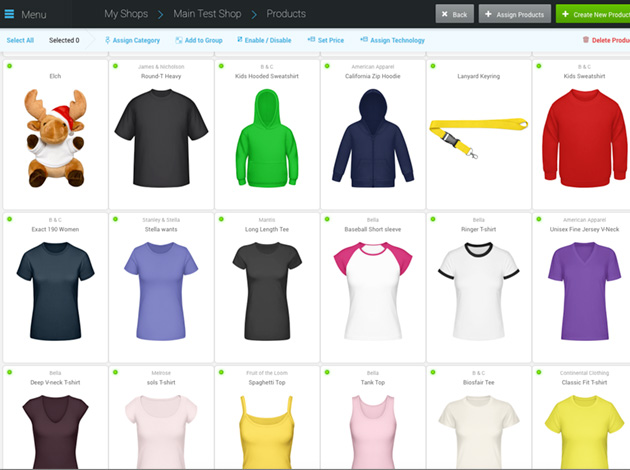Toggle green status dot on Ringer T-shirt
The image size is (630, 470).
tap(433, 219)
